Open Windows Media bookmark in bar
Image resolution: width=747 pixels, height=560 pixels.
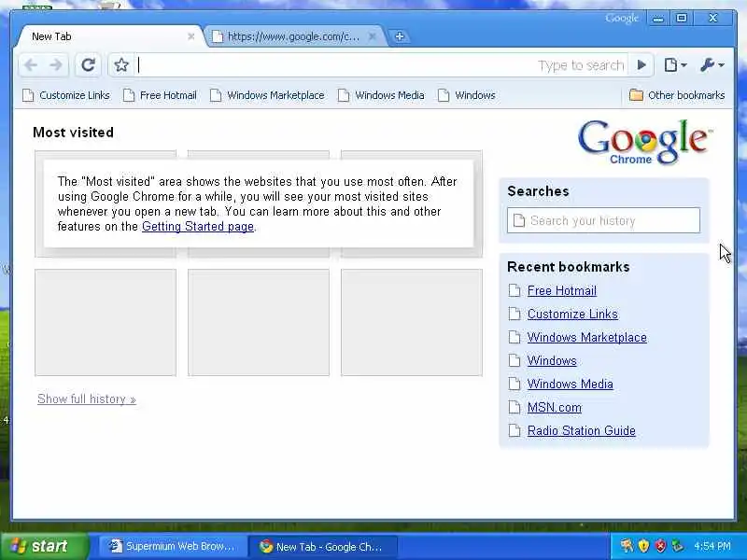[381, 95]
